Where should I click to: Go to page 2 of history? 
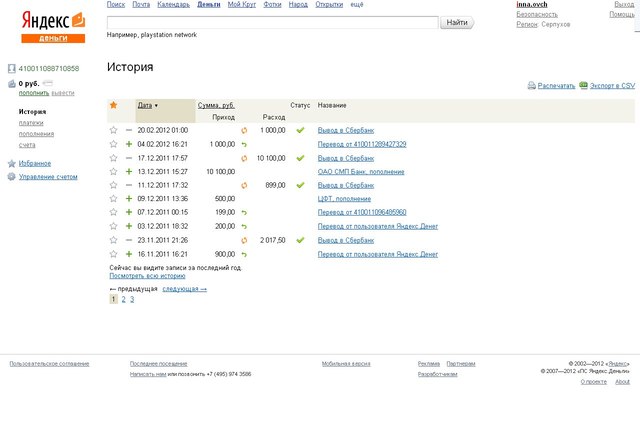pos(124,299)
